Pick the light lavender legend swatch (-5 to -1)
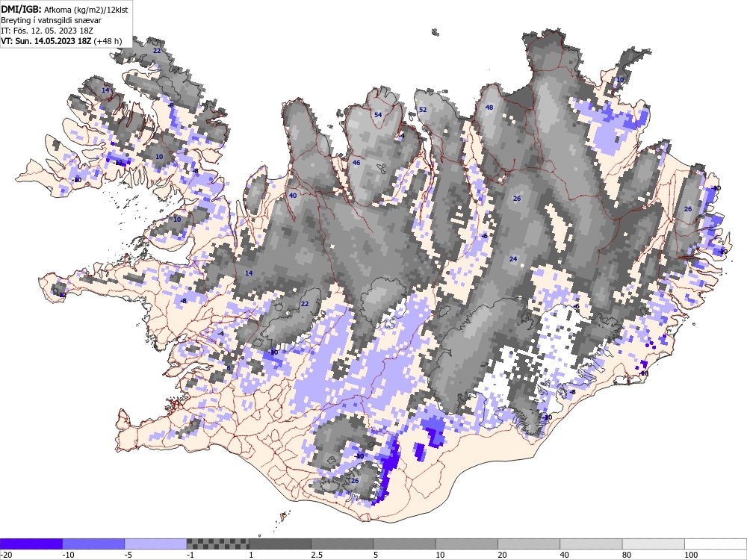Viewport: 747px width, 560px height. click(x=156, y=544)
